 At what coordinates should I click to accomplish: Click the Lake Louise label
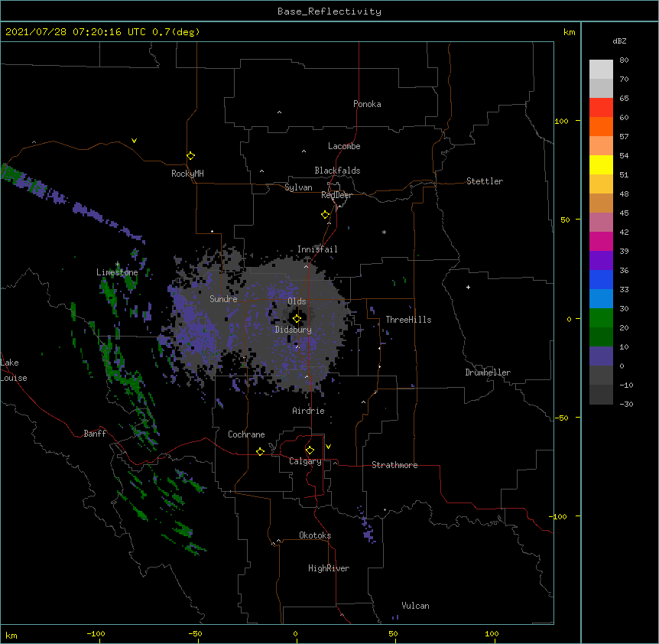click(x=14, y=370)
